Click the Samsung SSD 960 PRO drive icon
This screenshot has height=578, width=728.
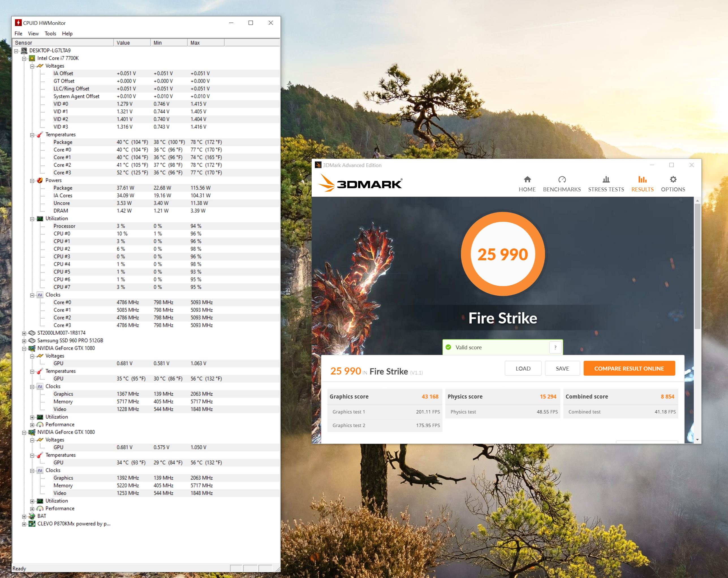coord(32,341)
